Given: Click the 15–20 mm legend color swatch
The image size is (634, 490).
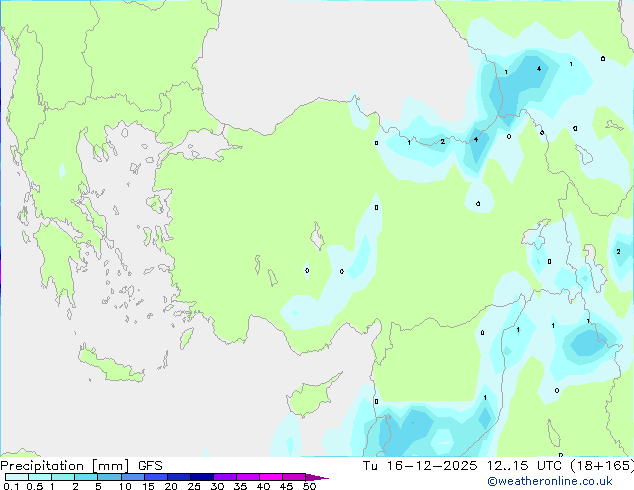Looking at the screenshot, I should 155,477.
